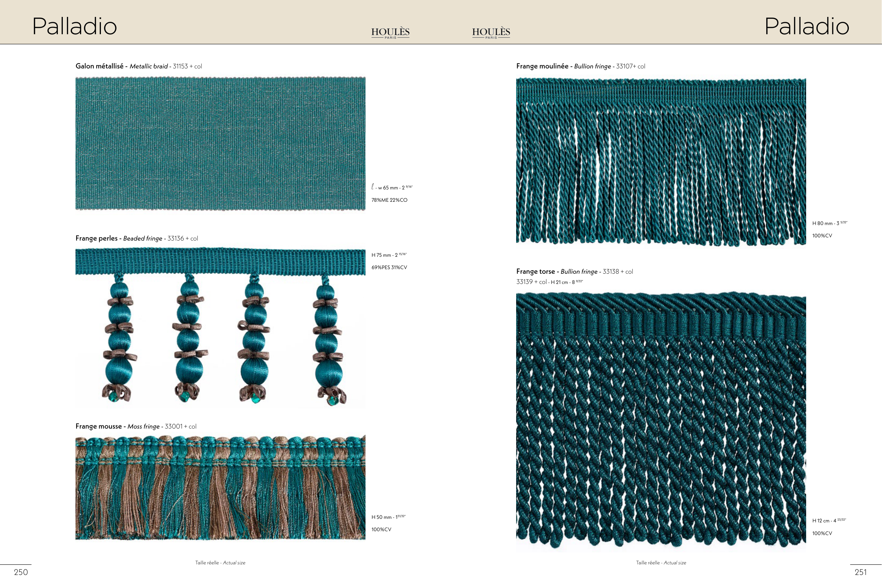Click the right Houlès Paris logo
Image resolution: width=882 pixels, height=588 pixels.
[x=491, y=32]
